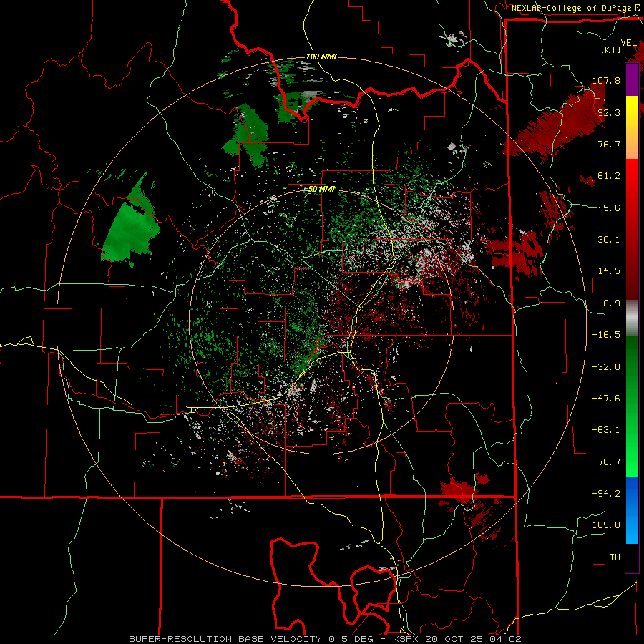Pick the green segment of the color bar
Image resolution: width=644 pixels, height=644 pixels.
[632, 406]
